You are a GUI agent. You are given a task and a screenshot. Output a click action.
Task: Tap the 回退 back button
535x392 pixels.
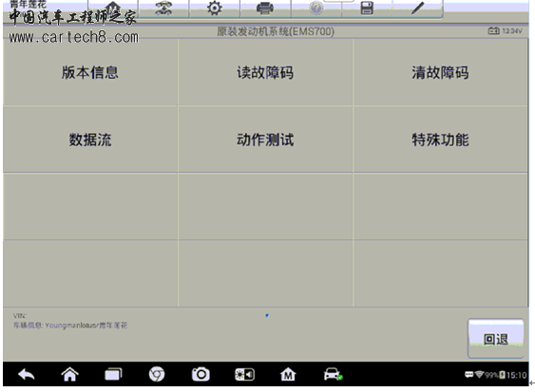(x=495, y=338)
